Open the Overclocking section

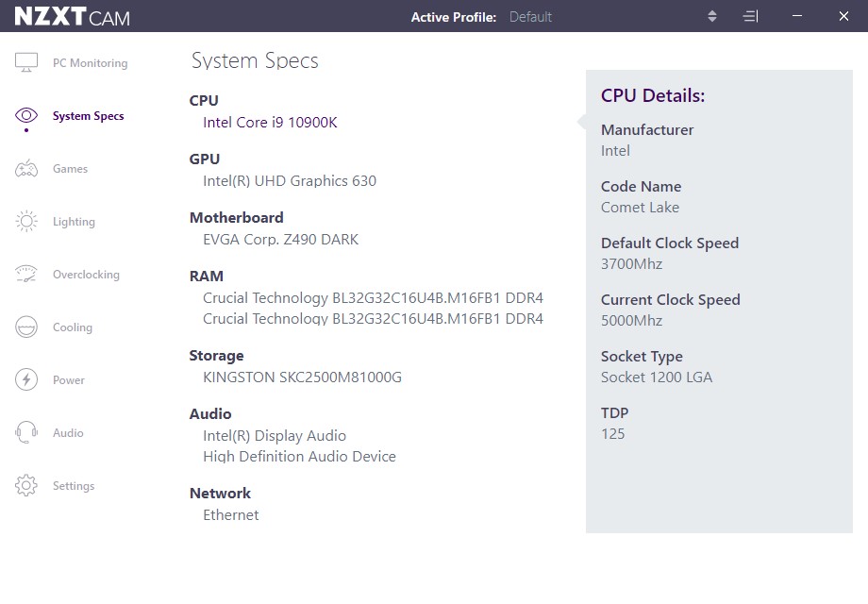coord(86,275)
